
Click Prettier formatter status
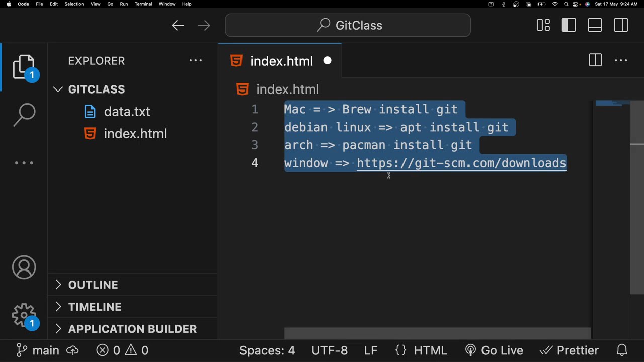[x=569, y=350]
